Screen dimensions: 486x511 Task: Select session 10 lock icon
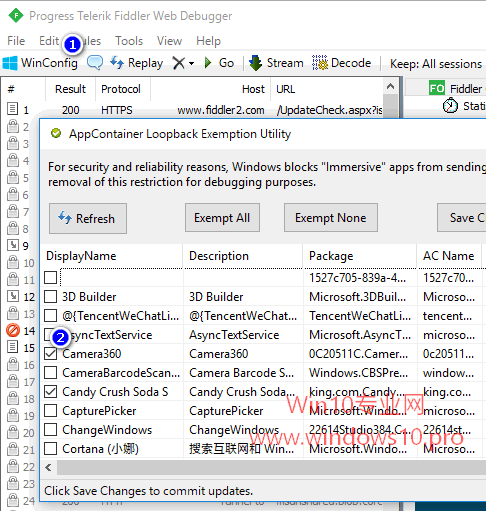click(x=13, y=262)
